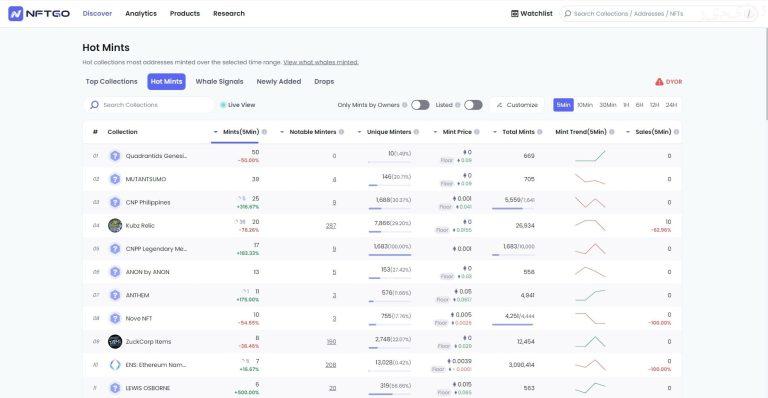The height and width of the screenshot is (398, 768).
Task: Sort by Mint Price column arrow
Action: [x=435, y=132]
